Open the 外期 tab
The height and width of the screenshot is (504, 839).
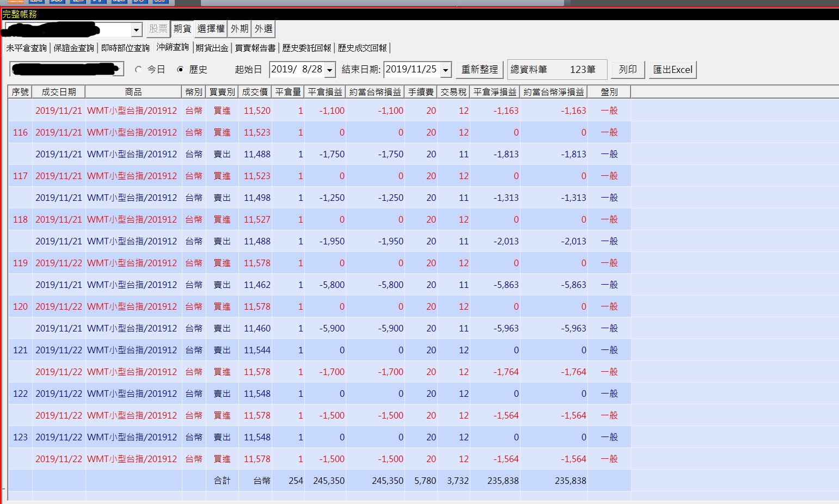point(240,29)
